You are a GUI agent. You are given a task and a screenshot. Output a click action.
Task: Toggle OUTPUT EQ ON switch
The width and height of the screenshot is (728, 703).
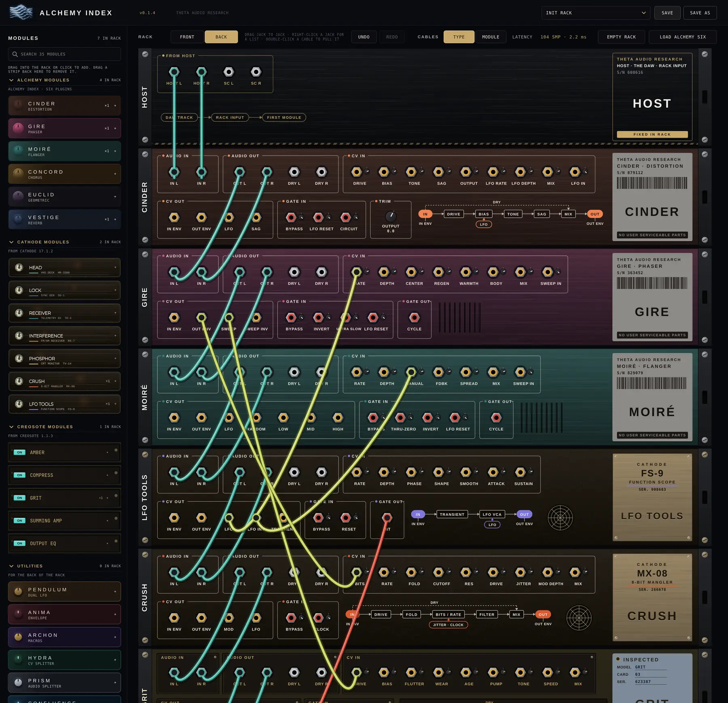click(x=19, y=543)
